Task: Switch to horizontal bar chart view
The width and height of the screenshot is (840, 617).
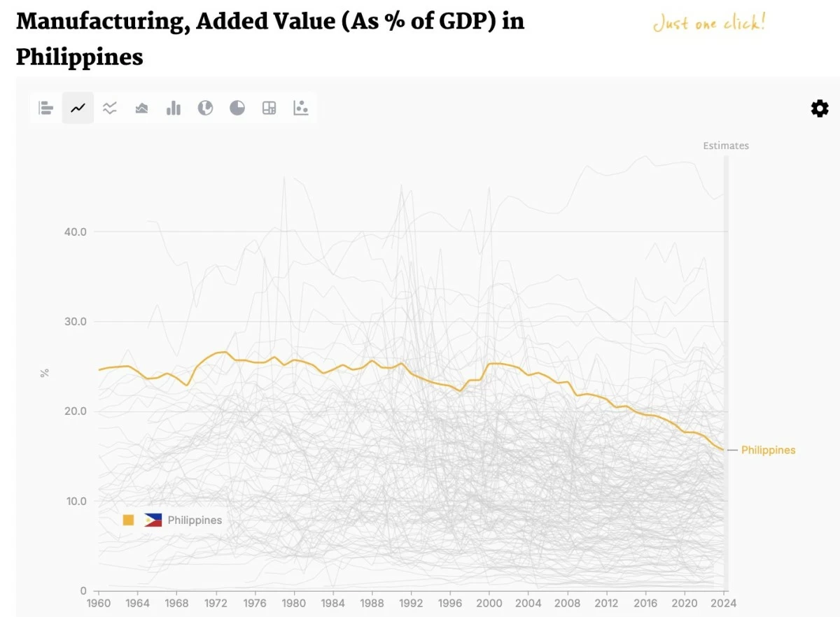Action: [46, 108]
